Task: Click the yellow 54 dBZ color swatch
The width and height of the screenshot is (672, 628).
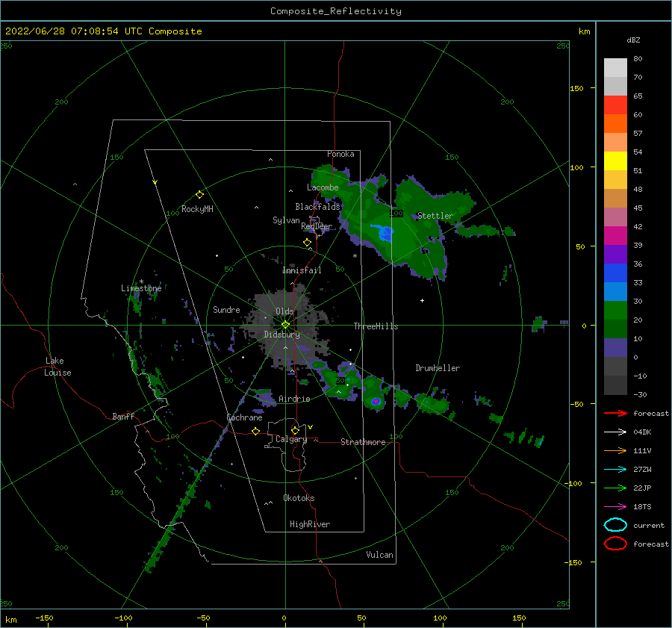Action: coord(615,161)
